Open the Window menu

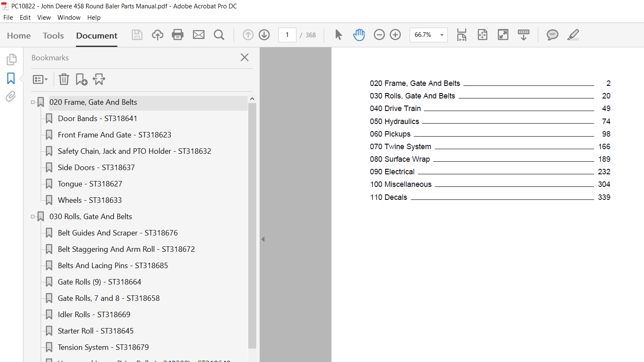69,18
